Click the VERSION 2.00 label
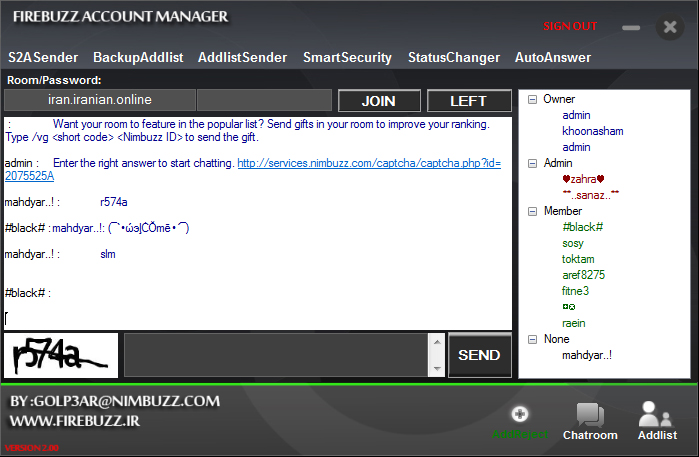The image size is (699, 457). [x=31, y=448]
